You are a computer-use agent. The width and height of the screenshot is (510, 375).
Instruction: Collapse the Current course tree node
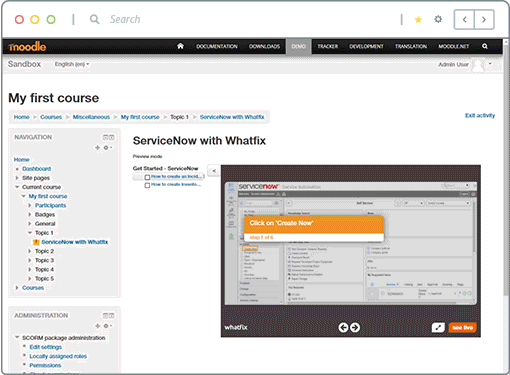17,187
